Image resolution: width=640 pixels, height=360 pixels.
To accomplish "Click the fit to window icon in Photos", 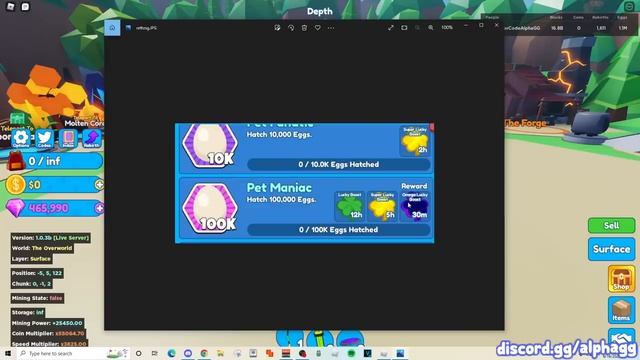I will click(x=404, y=28).
